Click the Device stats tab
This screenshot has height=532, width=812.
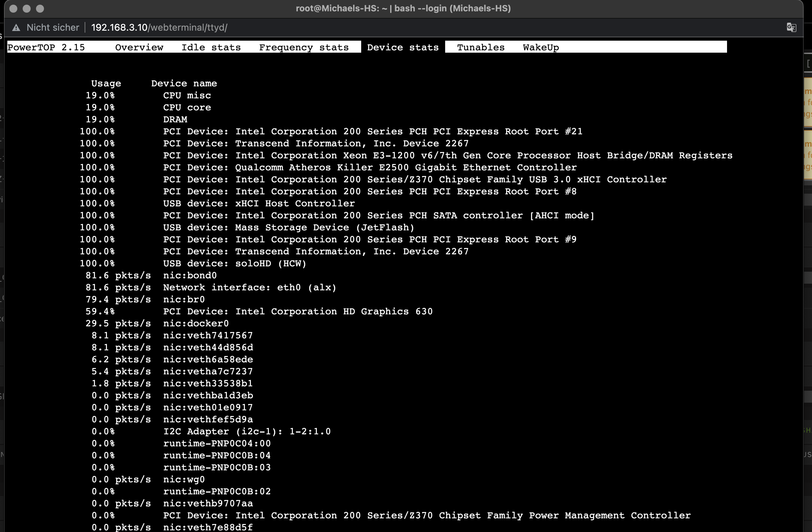403,47
